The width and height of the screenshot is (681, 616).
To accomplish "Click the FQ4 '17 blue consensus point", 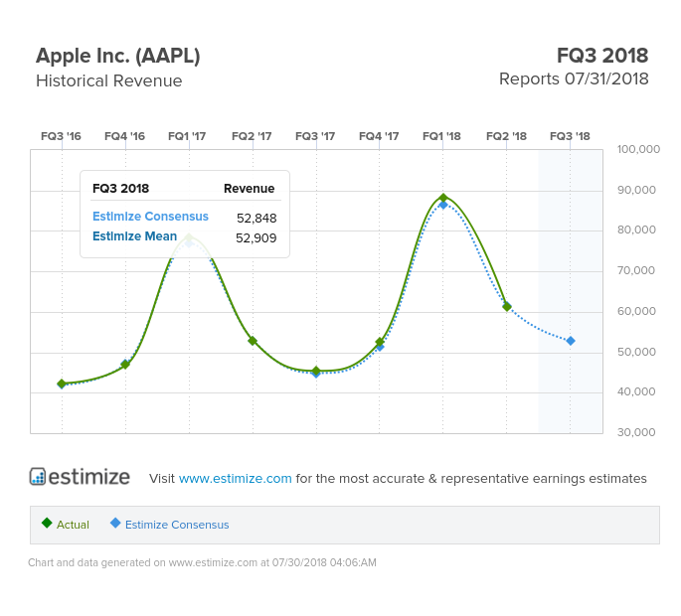I will (x=380, y=348).
